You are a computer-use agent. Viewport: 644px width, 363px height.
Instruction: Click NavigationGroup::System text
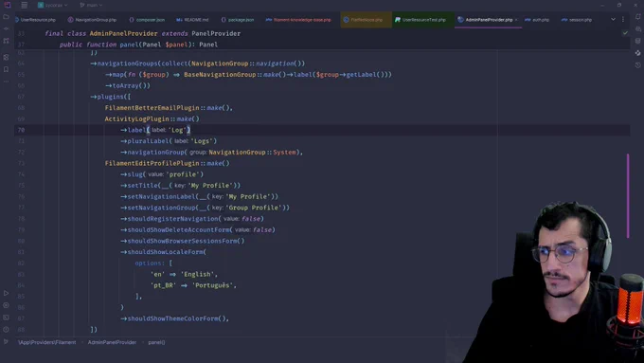click(252, 152)
